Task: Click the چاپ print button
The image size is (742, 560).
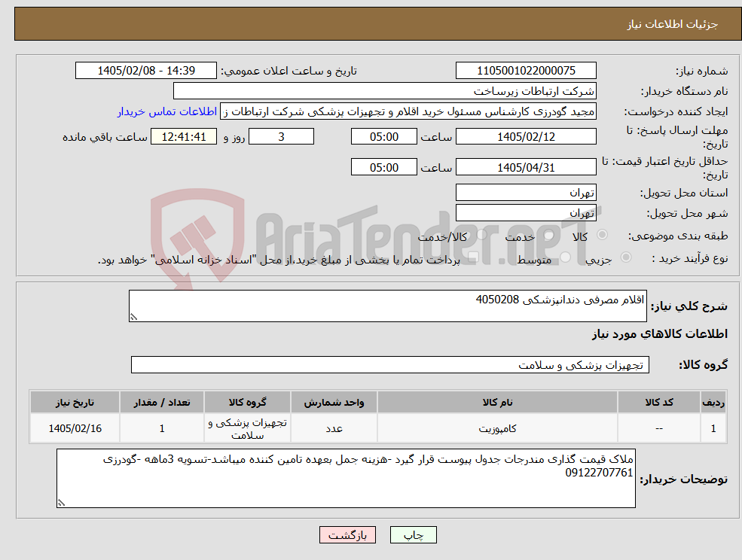Action: [413, 535]
